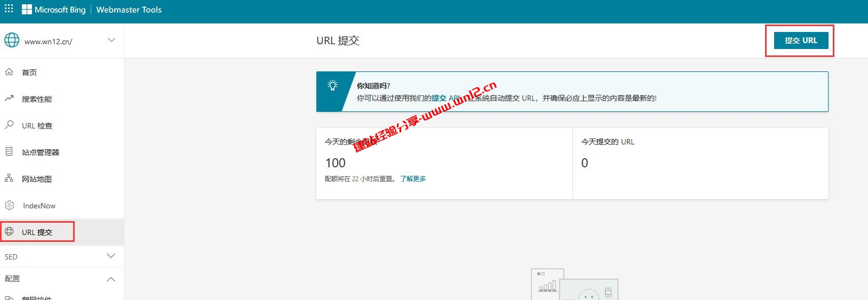The image size is (868, 300).
Task: Open the IndexNow menu item
Action: click(62, 205)
